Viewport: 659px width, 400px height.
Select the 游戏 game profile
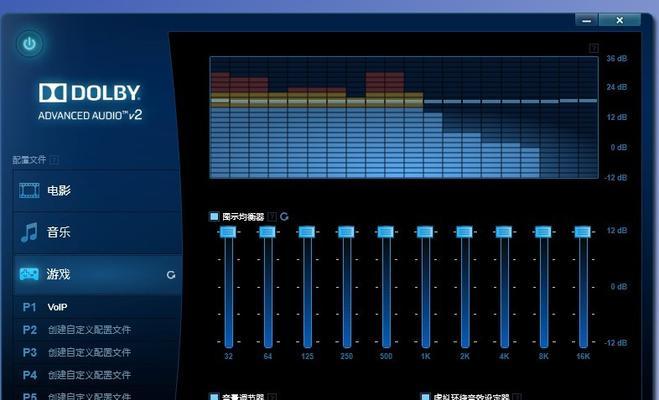click(x=97, y=274)
